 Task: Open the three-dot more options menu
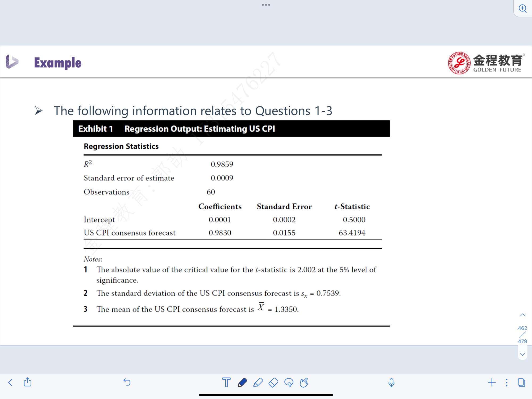[x=506, y=382]
